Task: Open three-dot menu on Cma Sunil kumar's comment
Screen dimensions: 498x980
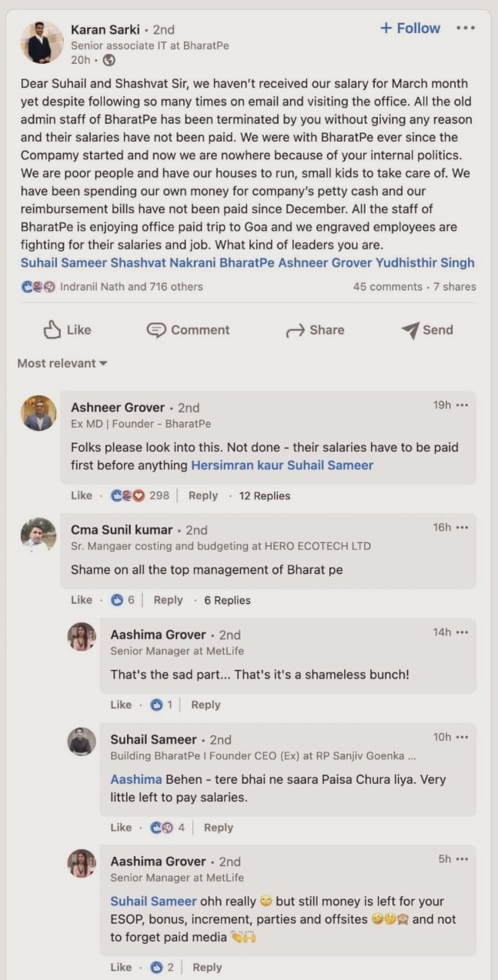Action: [462, 528]
